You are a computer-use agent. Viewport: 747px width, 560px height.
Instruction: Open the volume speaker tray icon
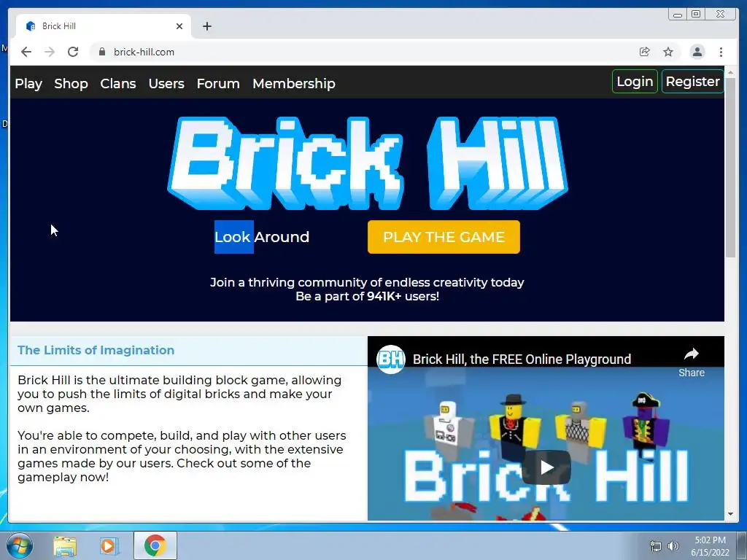[x=673, y=546]
